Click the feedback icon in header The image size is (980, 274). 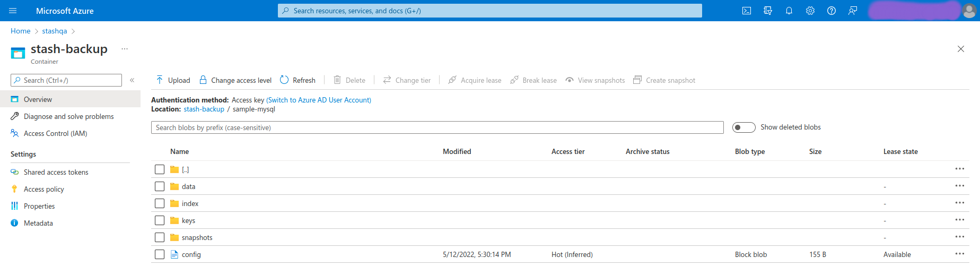pos(853,11)
